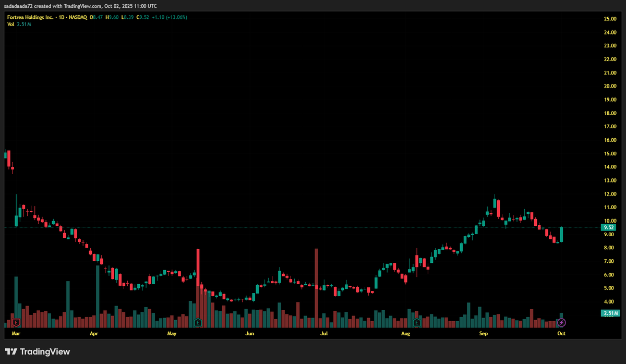Click the 10.00 price axis label

click(x=610, y=221)
